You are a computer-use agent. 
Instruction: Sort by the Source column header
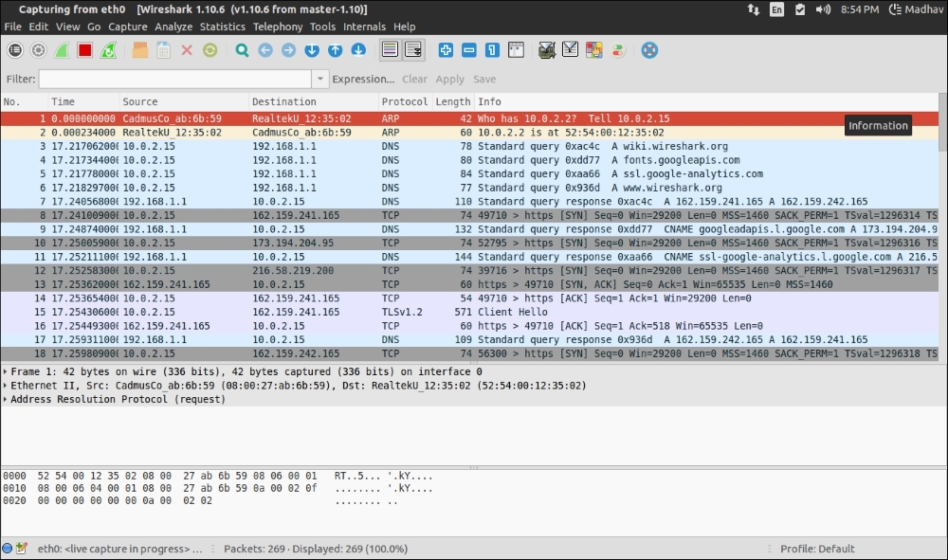pyautogui.click(x=184, y=101)
